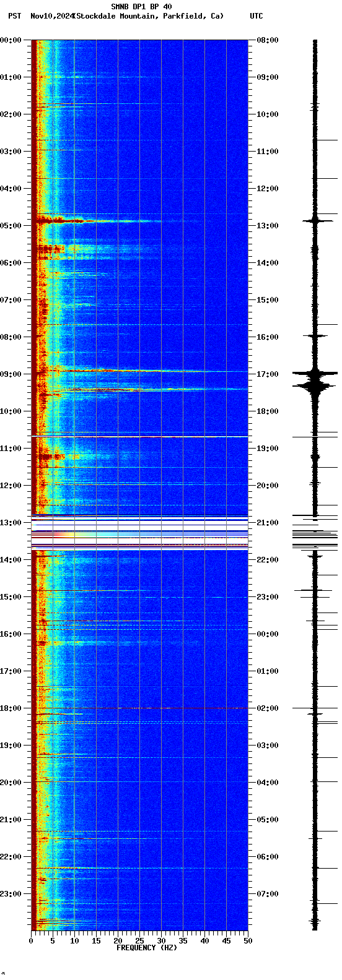
Task: Click the title text 'SMNB DP1 BP 40'
Action: pyautogui.click(x=141, y=7)
